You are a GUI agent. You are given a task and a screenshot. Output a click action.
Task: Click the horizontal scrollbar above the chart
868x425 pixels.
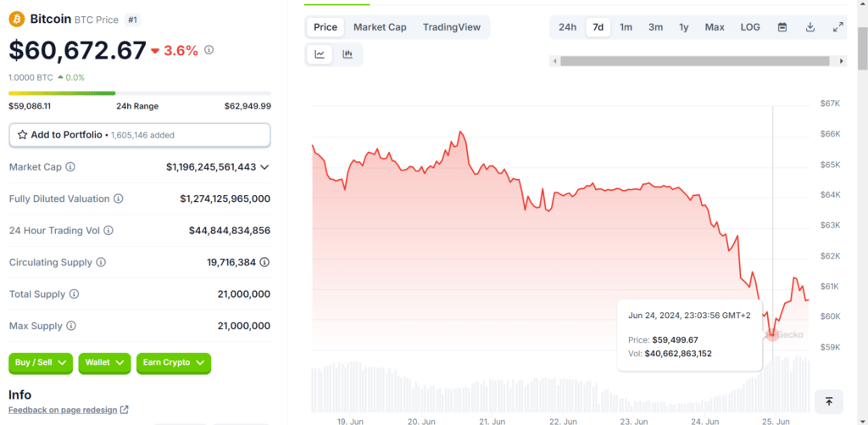tap(695, 61)
